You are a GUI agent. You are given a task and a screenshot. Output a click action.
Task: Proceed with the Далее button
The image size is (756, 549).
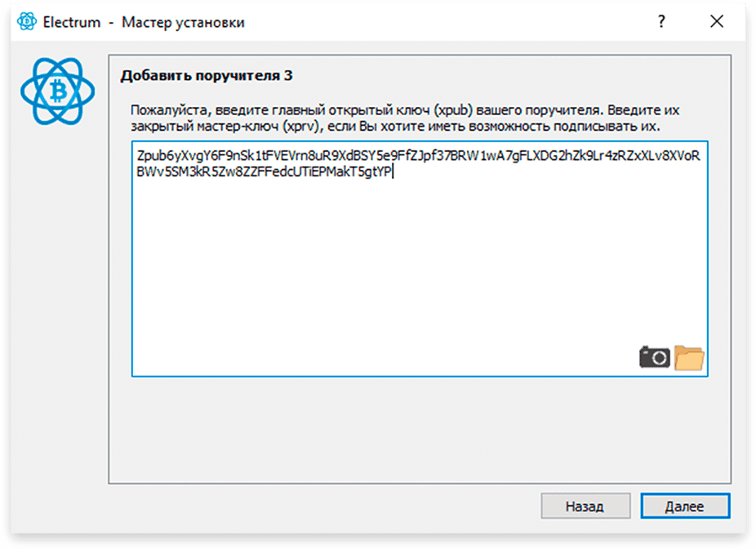coord(685,506)
